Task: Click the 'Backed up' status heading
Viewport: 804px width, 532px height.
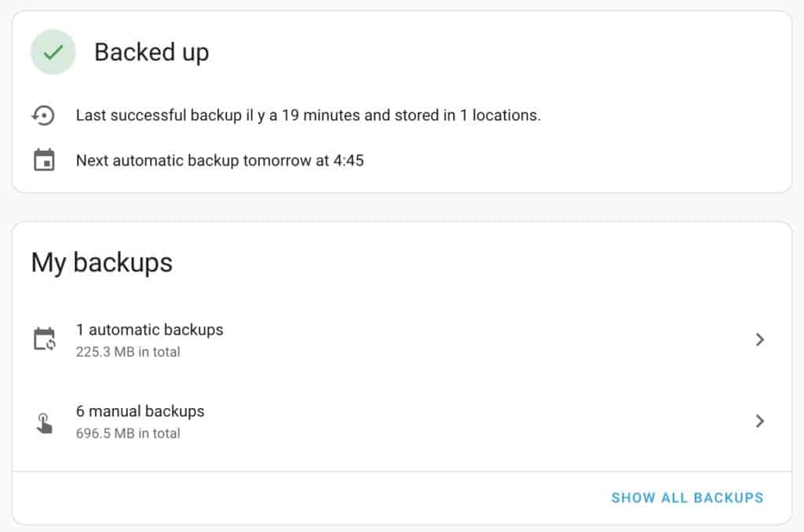Action: (152, 53)
